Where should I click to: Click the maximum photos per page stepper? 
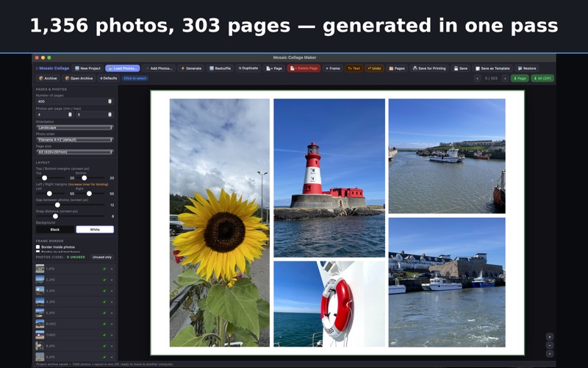click(110, 115)
